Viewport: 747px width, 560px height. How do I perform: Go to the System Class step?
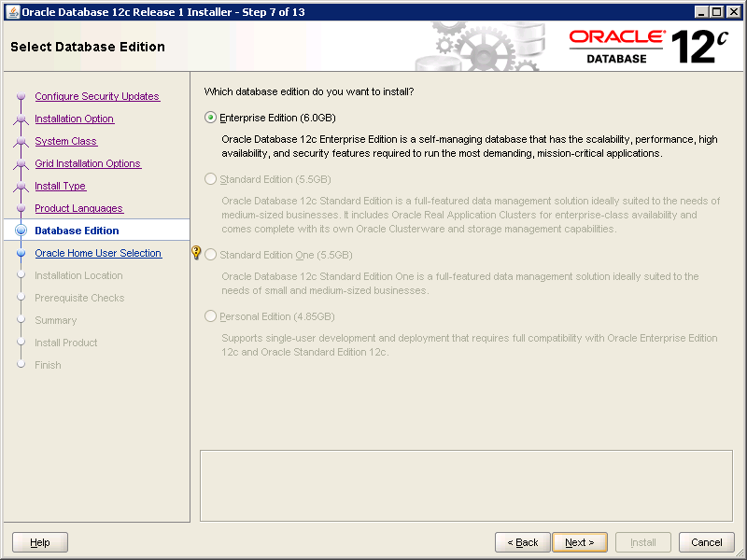coord(65,141)
